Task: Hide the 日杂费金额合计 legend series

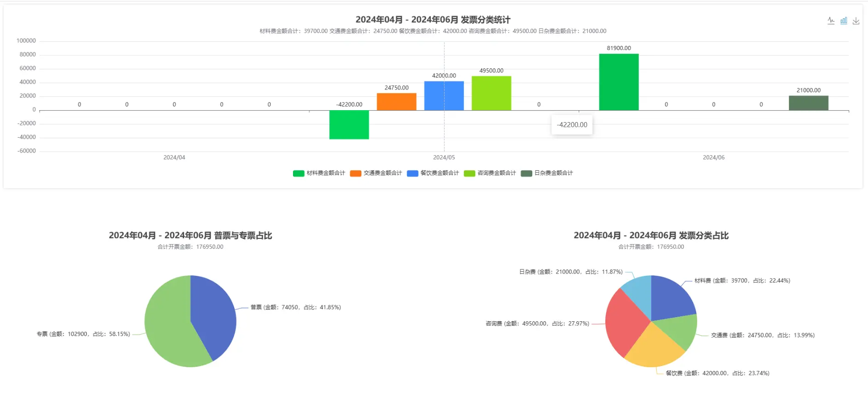Action: tap(547, 173)
